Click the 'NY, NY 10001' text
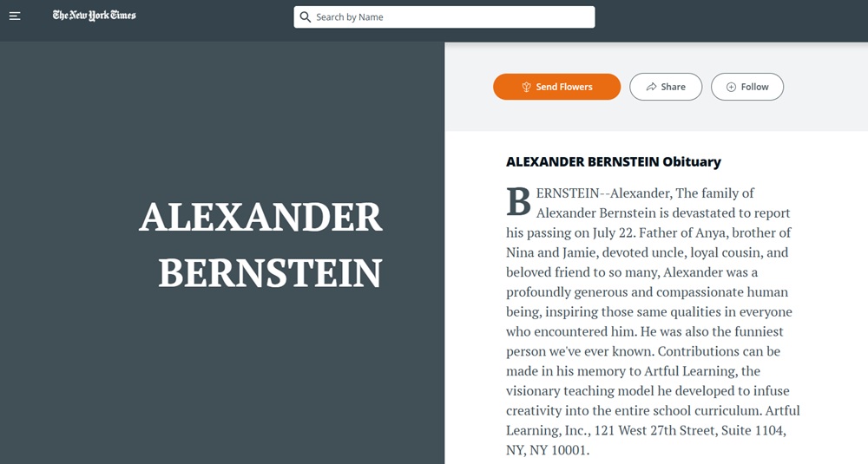 click(548, 450)
